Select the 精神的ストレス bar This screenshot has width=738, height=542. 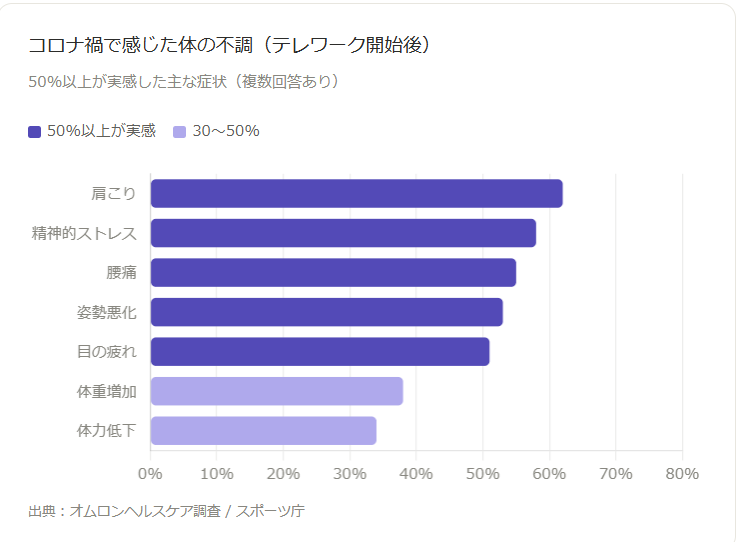(343, 233)
